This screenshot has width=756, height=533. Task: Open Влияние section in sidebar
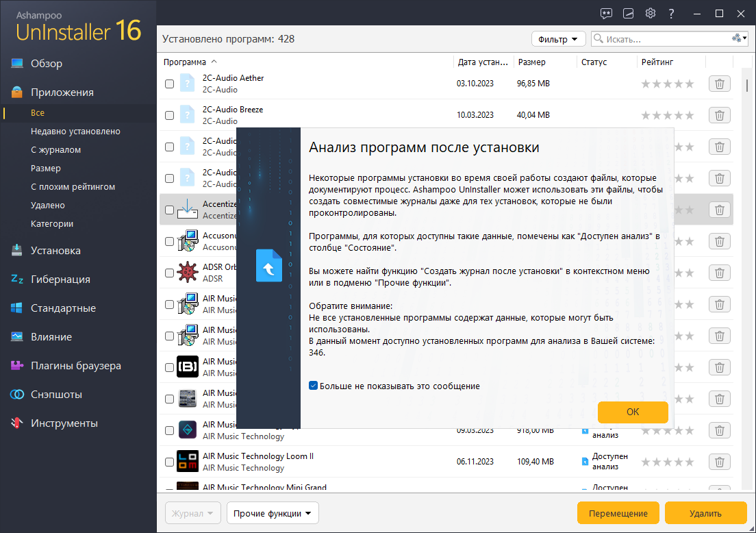coord(51,336)
